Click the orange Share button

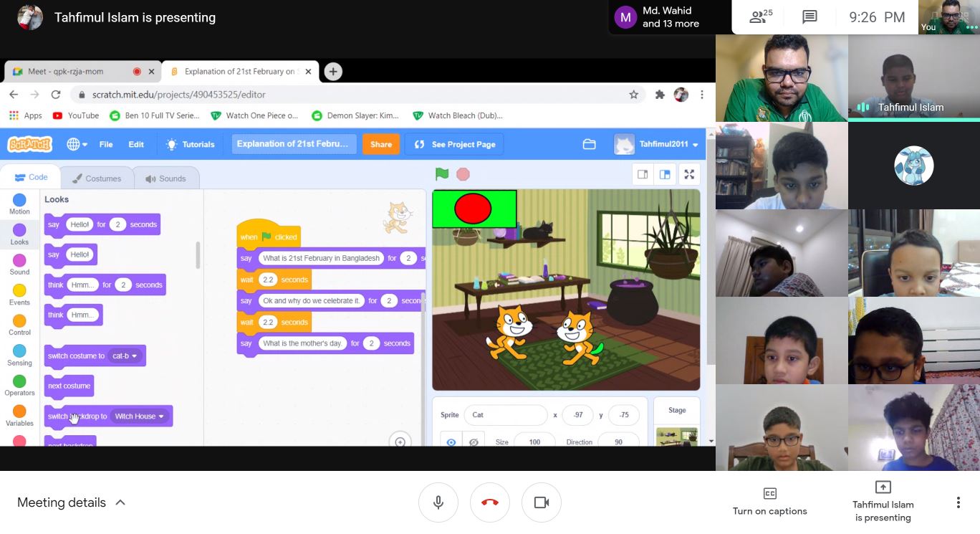point(380,144)
